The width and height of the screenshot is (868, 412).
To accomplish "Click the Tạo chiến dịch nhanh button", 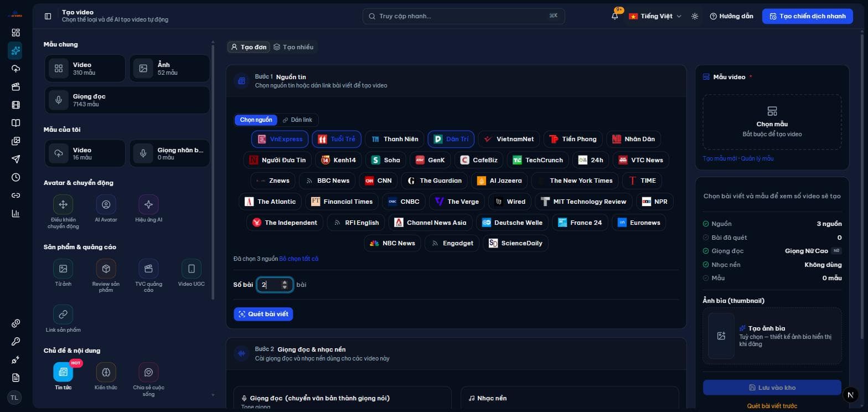I will [808, 16].
